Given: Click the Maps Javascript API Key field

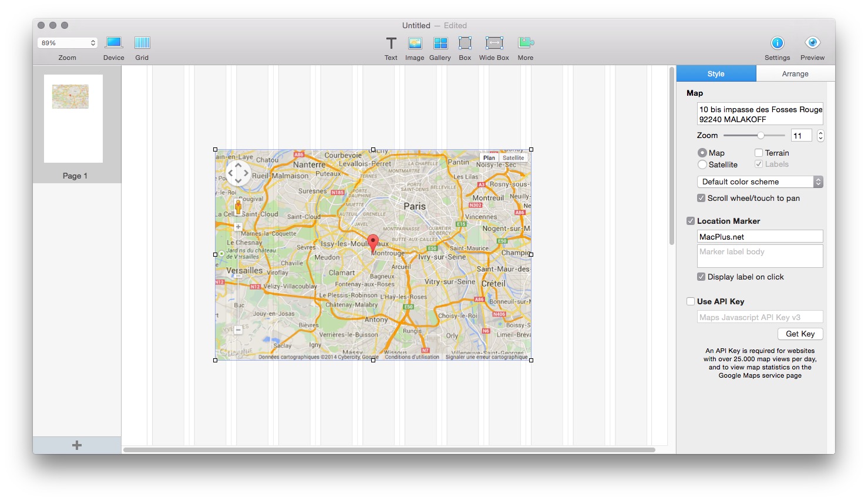Looking at the screenshot, I should point(760,317).
